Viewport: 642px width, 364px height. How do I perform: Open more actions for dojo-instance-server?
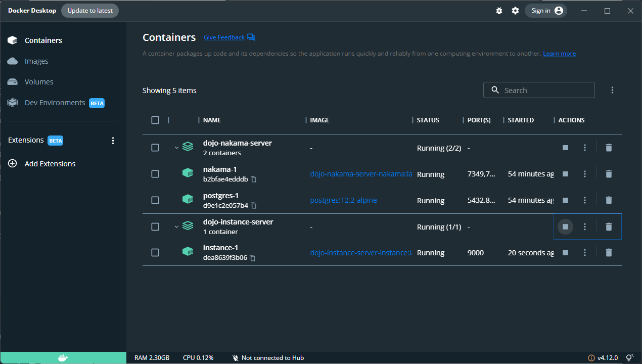585,226
